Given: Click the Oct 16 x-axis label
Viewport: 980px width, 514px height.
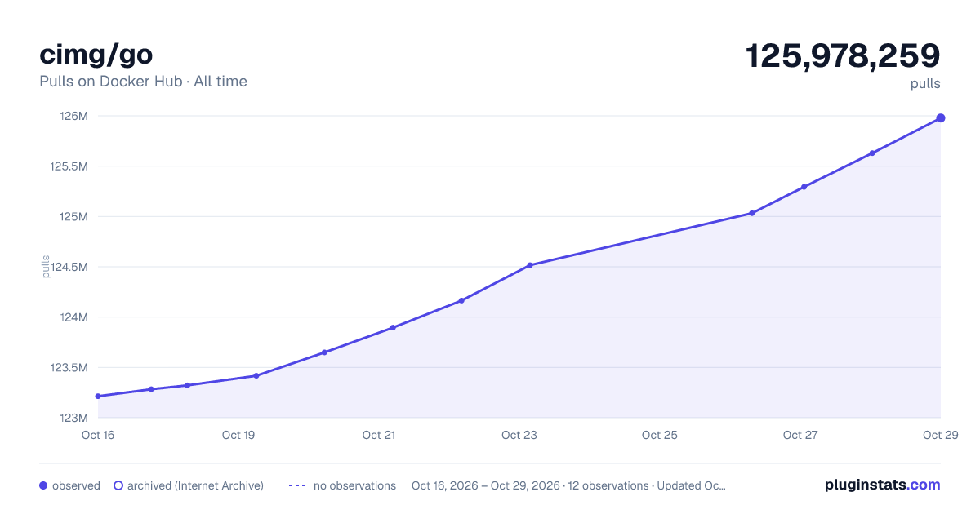Looking at the screenshot, I should pyautogui.click(x=98, y=435).
